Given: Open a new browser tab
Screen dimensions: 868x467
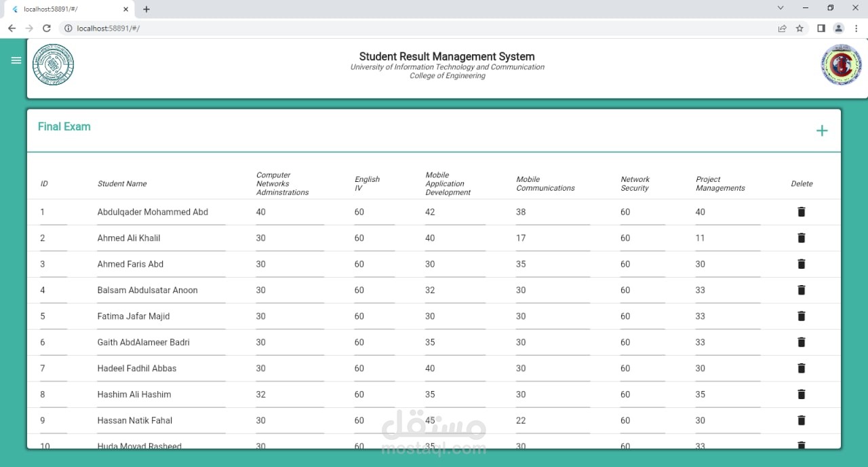Looking at the screenshot, I should pyautogui.click(x=146, y=9).
